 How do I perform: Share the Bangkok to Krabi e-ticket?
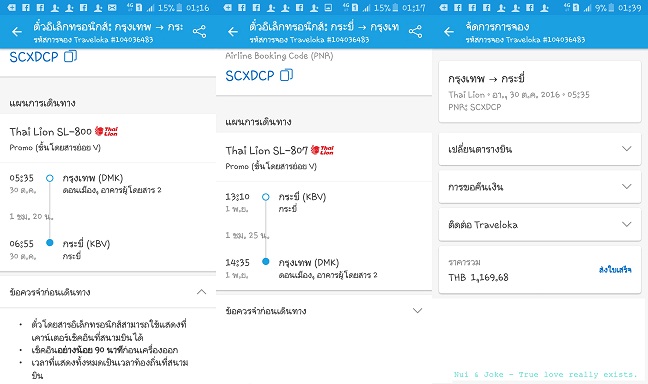[x=199, y=31]
